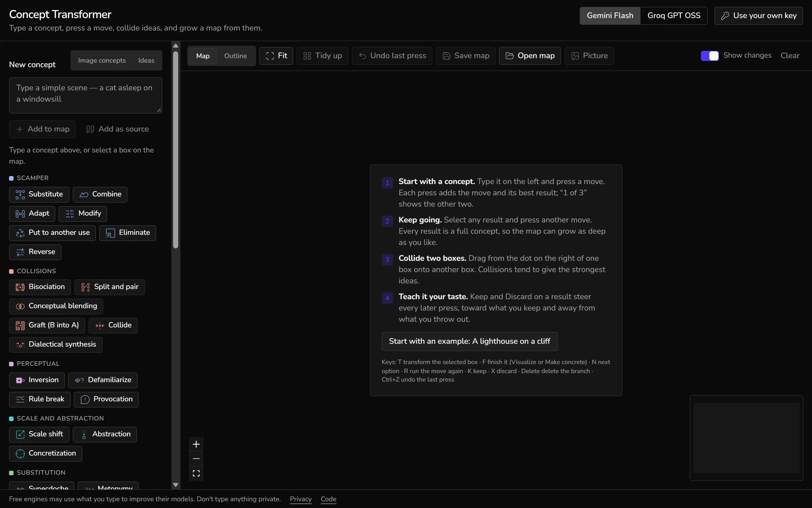812x508 pixels.
Task: Choose the Split and pair move
Action: pyautogui.click(x=110, y=287)
